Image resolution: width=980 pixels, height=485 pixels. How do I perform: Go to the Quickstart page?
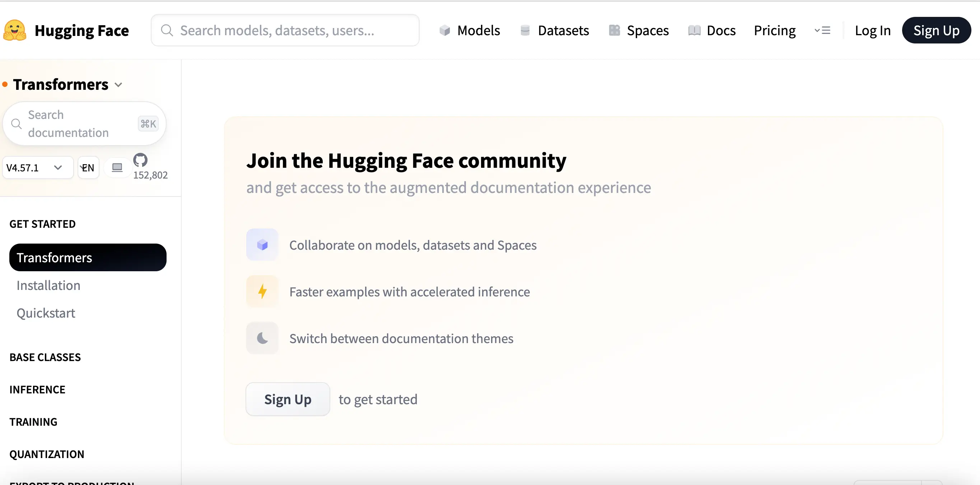tap(46, 313)
